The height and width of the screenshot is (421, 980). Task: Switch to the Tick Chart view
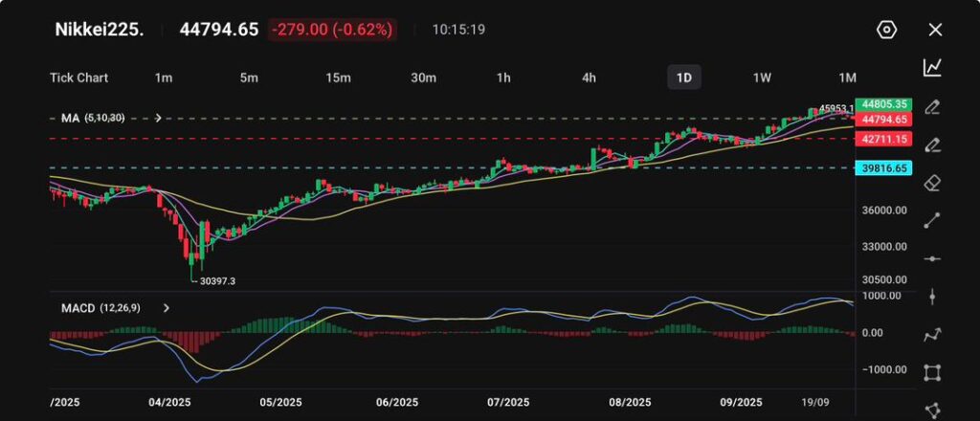pyautogui.click(x=78, y=78)
